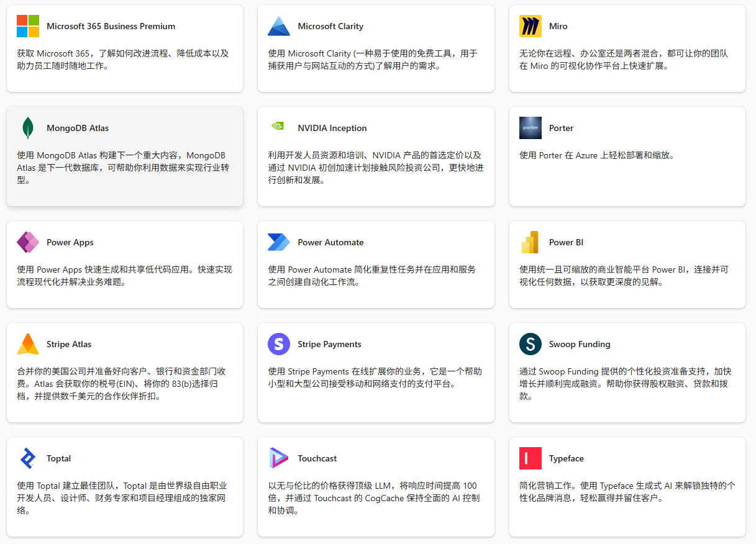Open the Miro card title
This screenshot has width=756, height=544.
(558, 26)
